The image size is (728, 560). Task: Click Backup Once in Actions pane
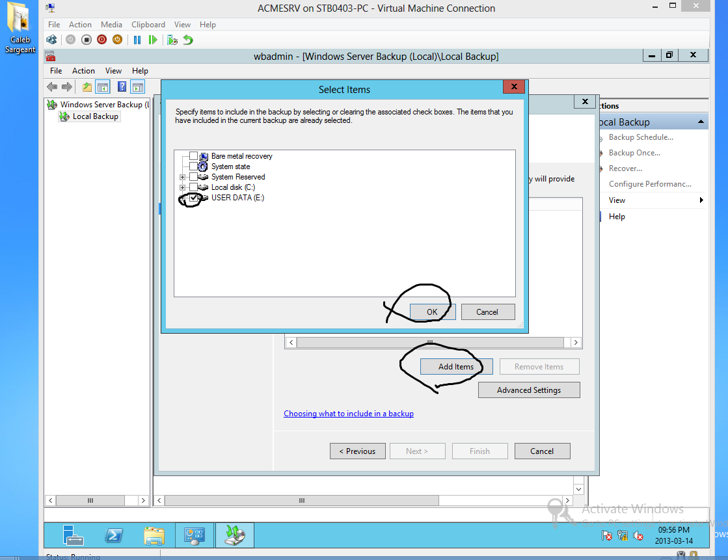(634, 153)
